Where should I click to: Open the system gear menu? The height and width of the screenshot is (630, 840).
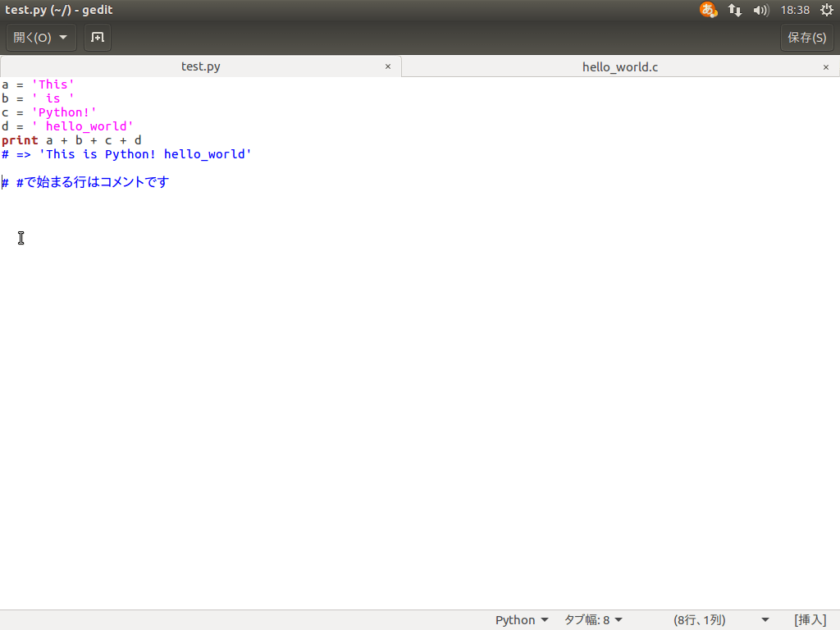click(x=827, y=10)
